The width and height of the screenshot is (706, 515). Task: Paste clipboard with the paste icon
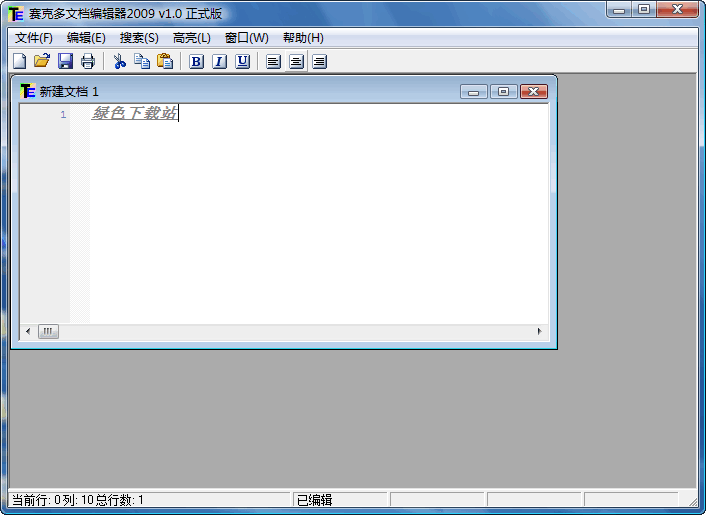pos(165,61)
